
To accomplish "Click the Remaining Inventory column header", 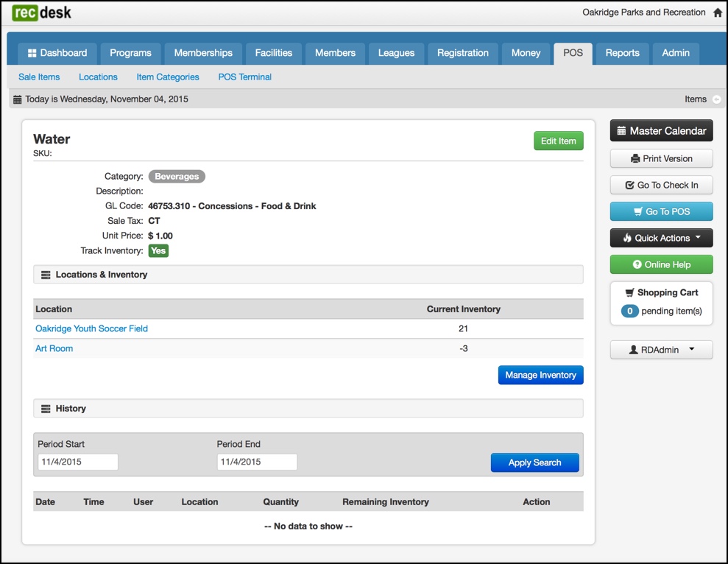I will coord(386,501).
